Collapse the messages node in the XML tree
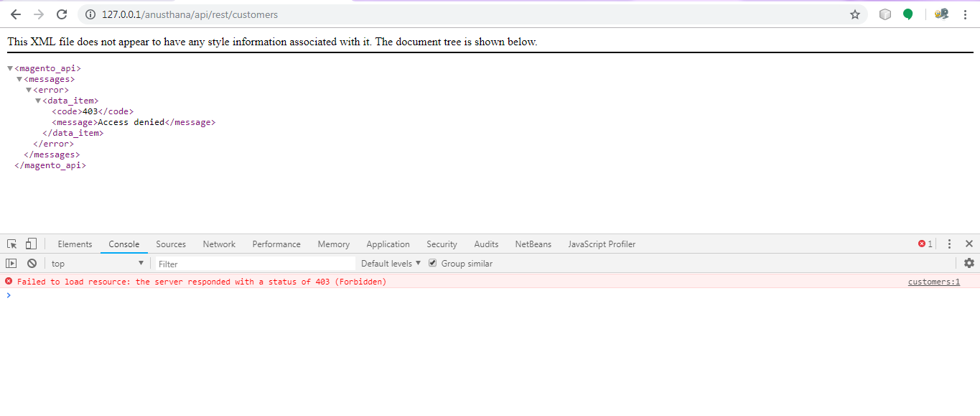980x416 pixels. (19, 78)
